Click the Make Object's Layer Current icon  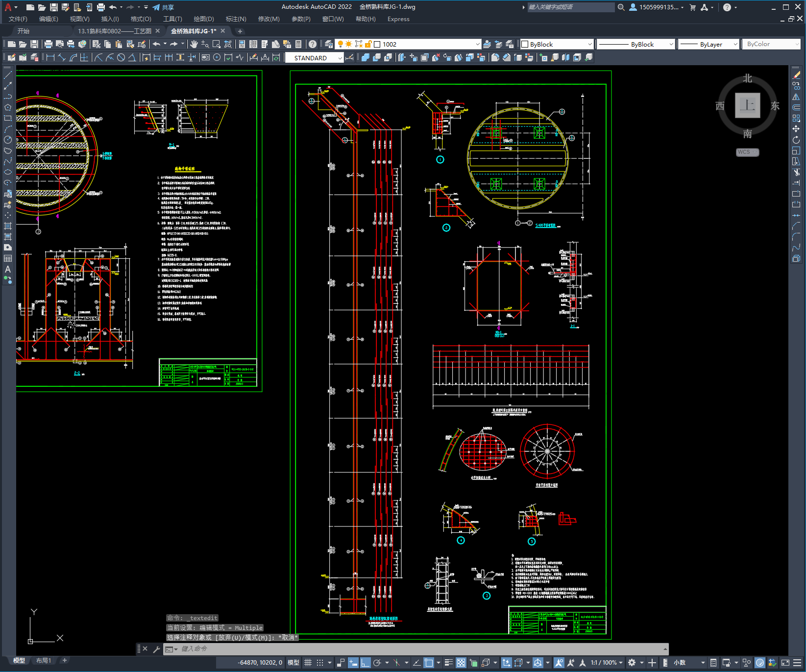click(487, 44)
